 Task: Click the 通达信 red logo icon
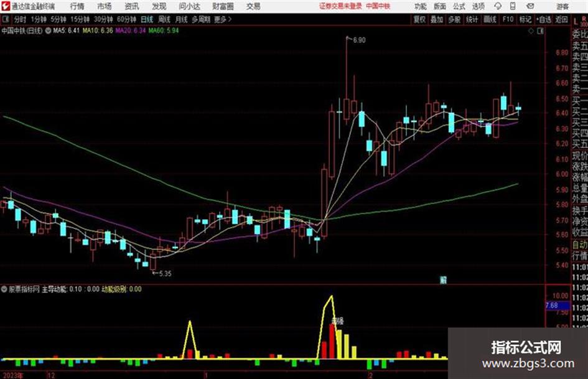(6, 6)
